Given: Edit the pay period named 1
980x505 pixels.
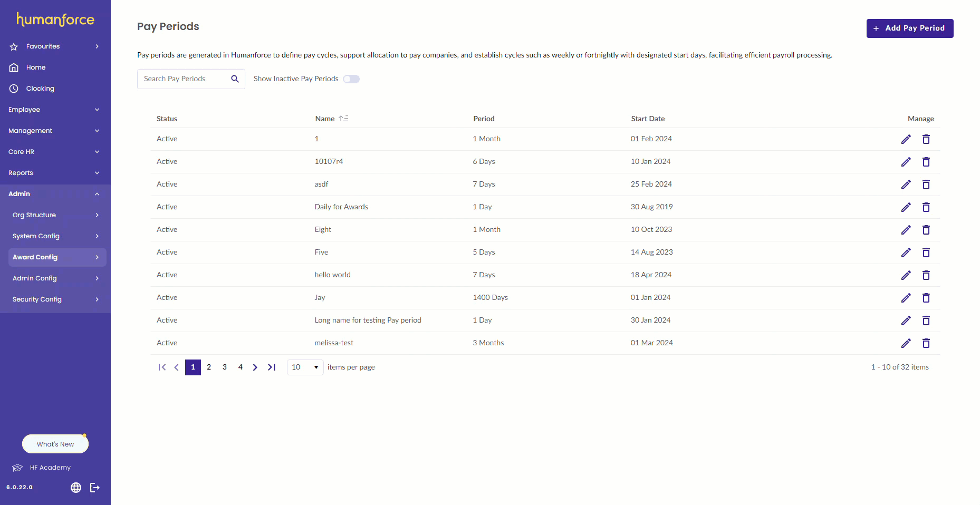Looking at the screenshot, I should 906,139.
